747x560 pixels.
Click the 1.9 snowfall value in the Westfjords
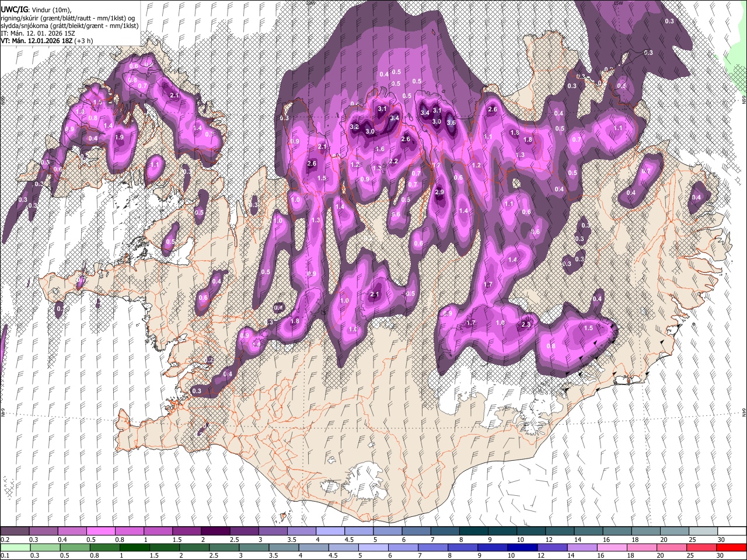(x=120, y=137)
